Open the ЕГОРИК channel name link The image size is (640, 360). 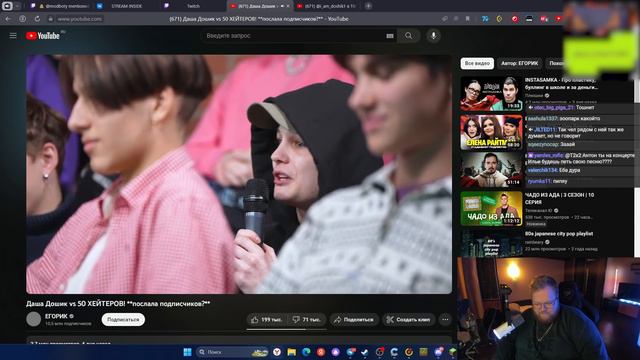(x=56, y=316)
